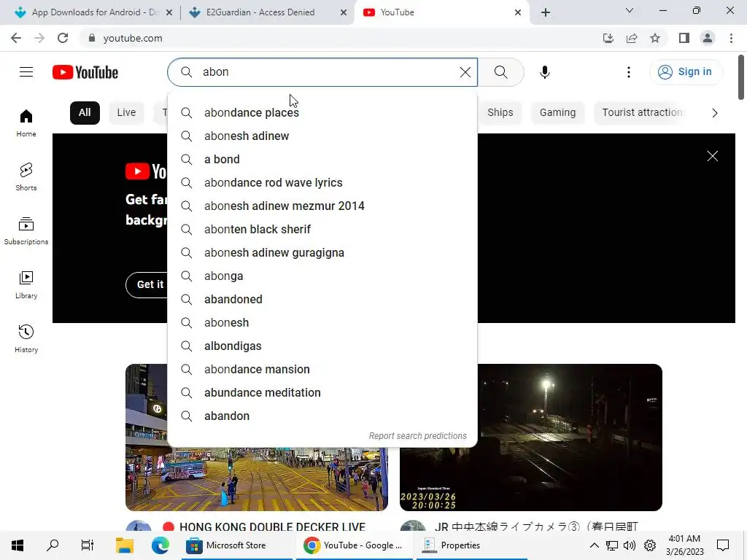Viewport: 747px width, 560px height.
Task: Open Library in the sidebar
Action: 26,285
